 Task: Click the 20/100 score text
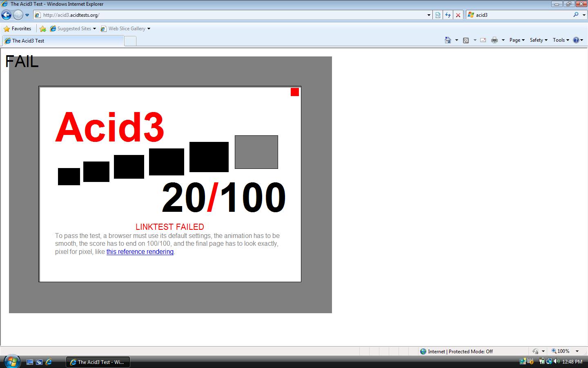(224, 198)
